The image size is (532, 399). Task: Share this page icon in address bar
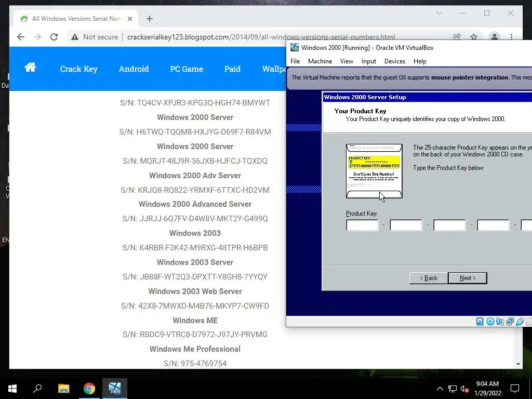[457, 37]
